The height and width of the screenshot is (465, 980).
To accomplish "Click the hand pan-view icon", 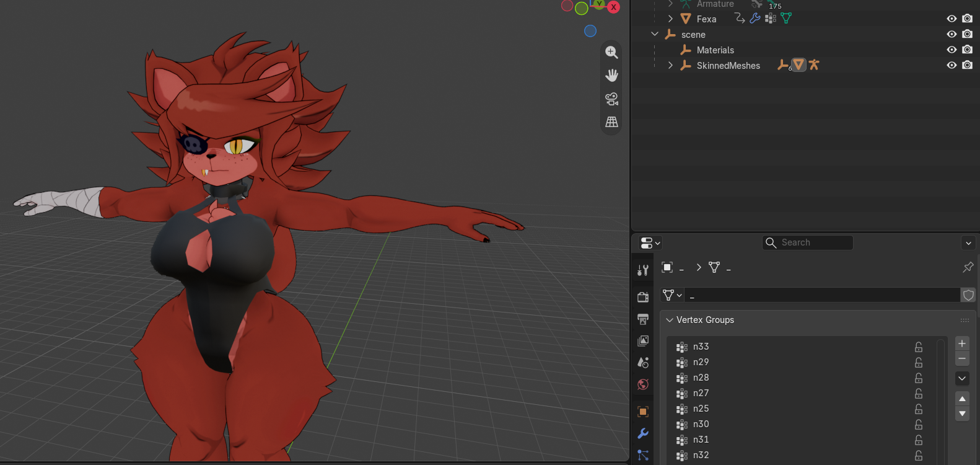I will click(611, 75).
